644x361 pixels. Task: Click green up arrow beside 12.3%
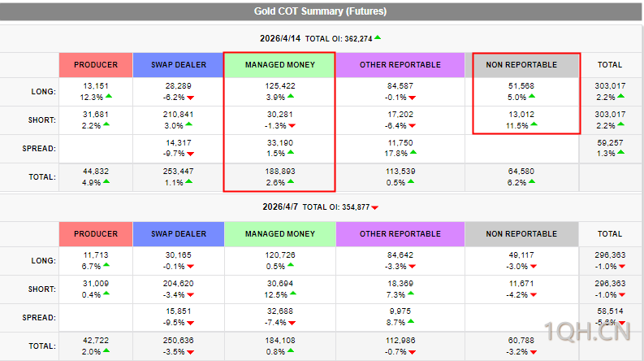109,98
